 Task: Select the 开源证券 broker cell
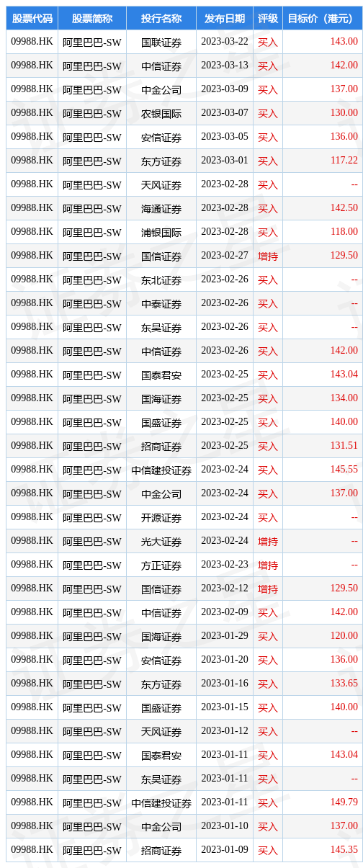(161, 517)
